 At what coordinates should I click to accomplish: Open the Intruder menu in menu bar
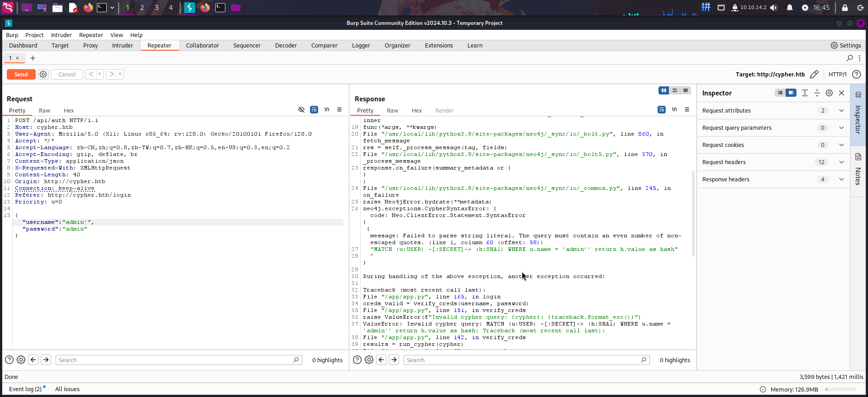click(61, 35)
